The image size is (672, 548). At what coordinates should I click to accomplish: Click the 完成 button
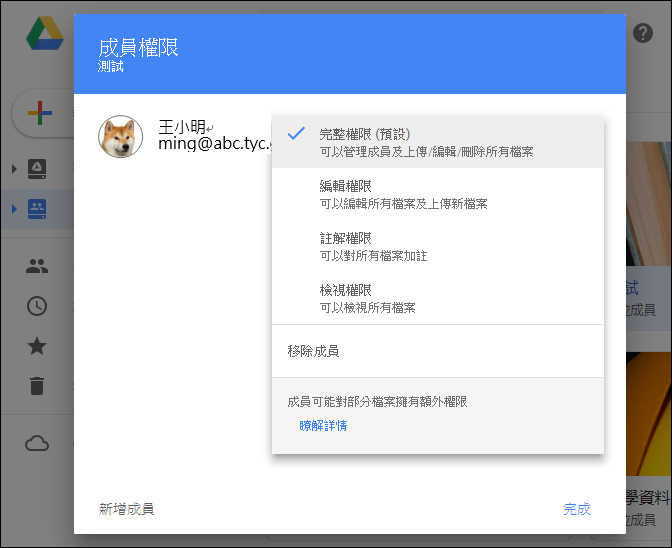coord(577,509)
